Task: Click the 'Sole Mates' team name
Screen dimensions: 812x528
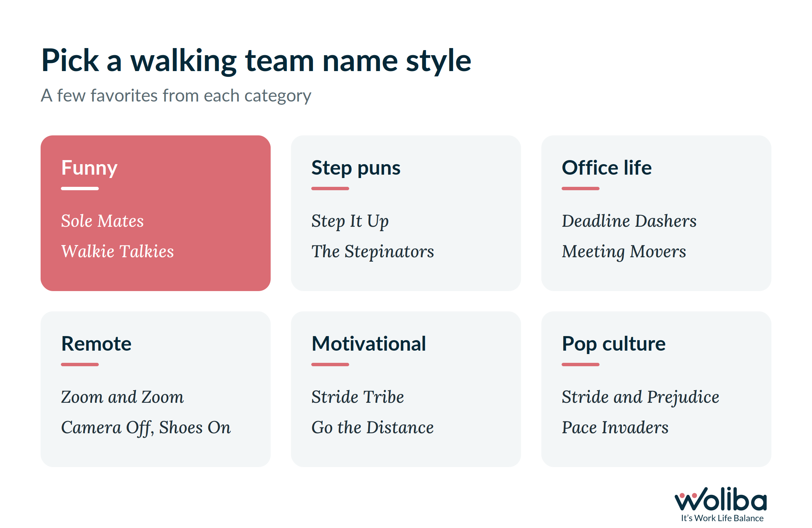Action: click(103, 221)
